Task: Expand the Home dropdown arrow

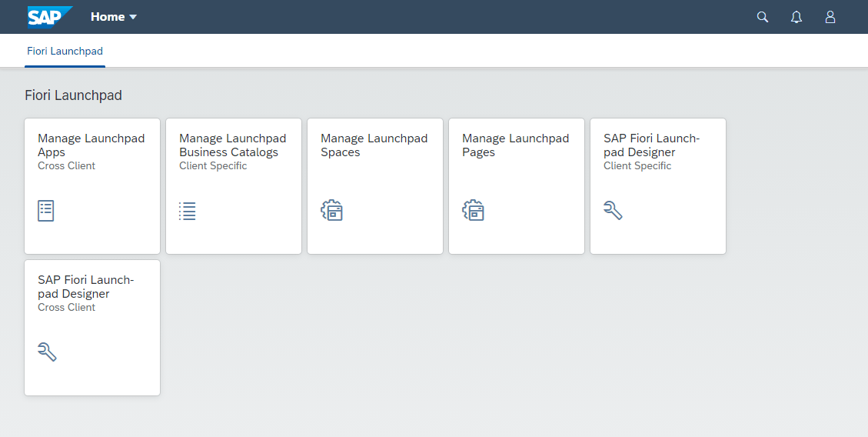Action: [133, 17]
